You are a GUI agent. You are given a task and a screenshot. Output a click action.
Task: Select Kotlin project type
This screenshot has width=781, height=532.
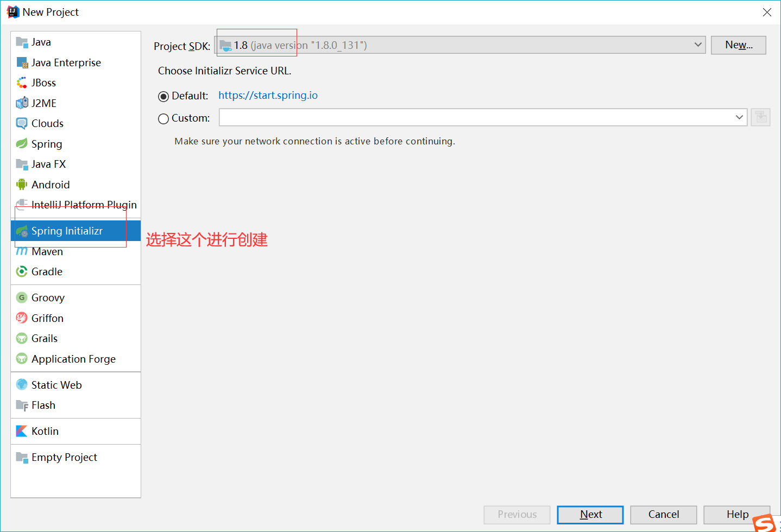pos(75,431)
